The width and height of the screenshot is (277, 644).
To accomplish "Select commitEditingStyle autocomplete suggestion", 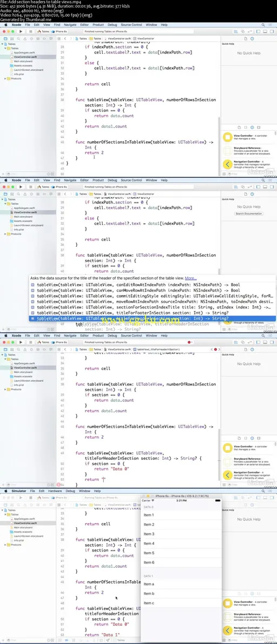I will click(x=153, y=296).
